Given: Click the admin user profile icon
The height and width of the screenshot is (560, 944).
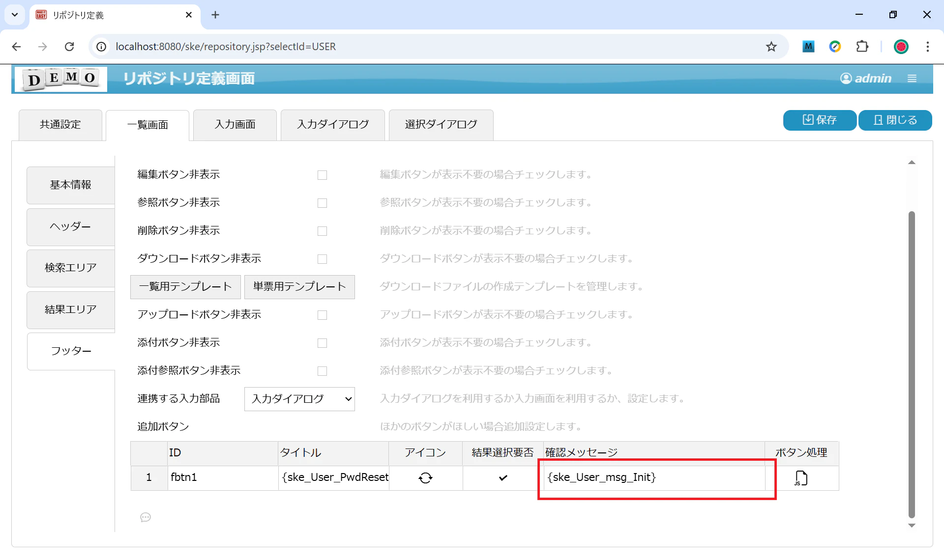Looking at the screenshot, I should tap(846, 79).
